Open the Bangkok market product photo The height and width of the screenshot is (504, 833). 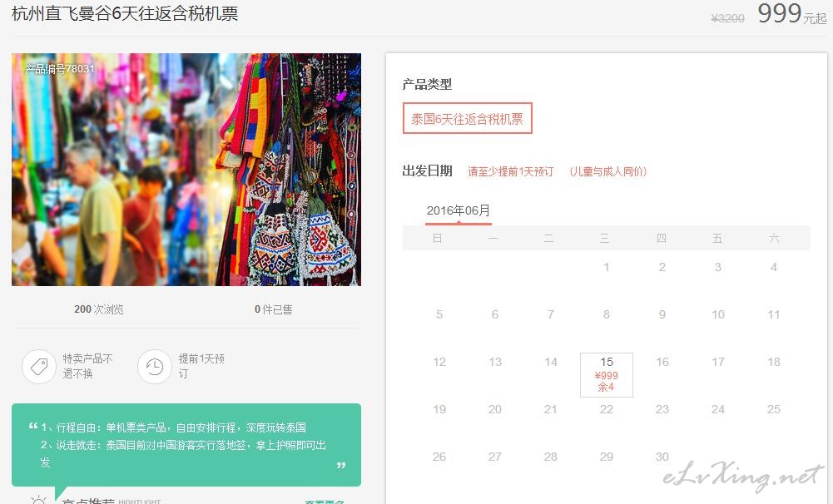186,170
